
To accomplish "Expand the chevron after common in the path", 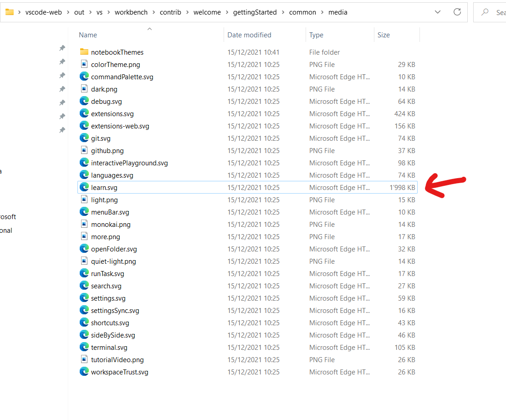I will pyautogui.click(x=322, y=12).
